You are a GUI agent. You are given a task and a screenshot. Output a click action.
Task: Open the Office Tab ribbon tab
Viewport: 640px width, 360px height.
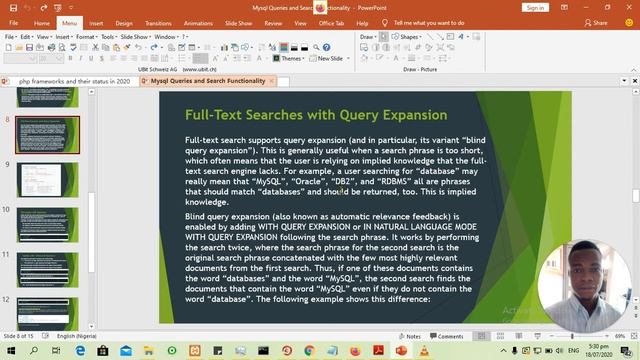coord(331,23)
